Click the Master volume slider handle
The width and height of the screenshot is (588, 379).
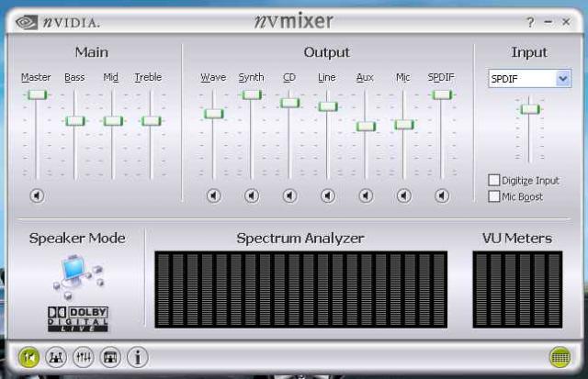tap(38, 95)
